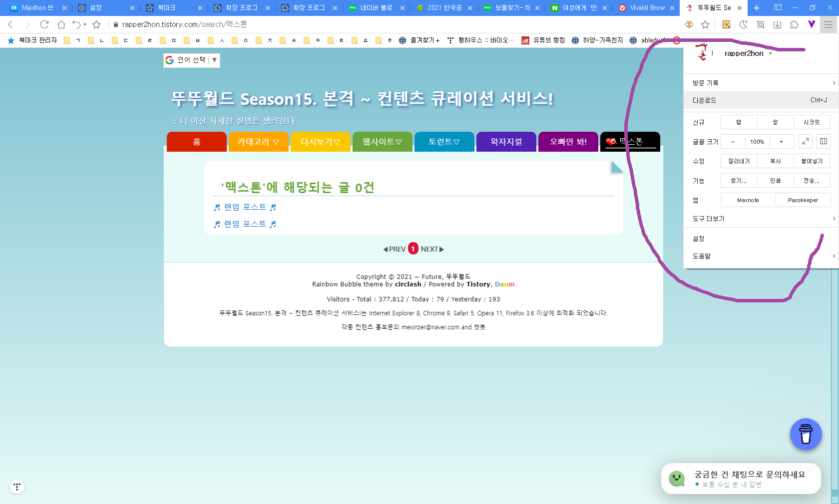Open the chat inquiry widget 궁금한 건 채팅으로 문의하세요
Viewport: 839px width, 504px height.
pyautogui.click(x=741, y=479)
